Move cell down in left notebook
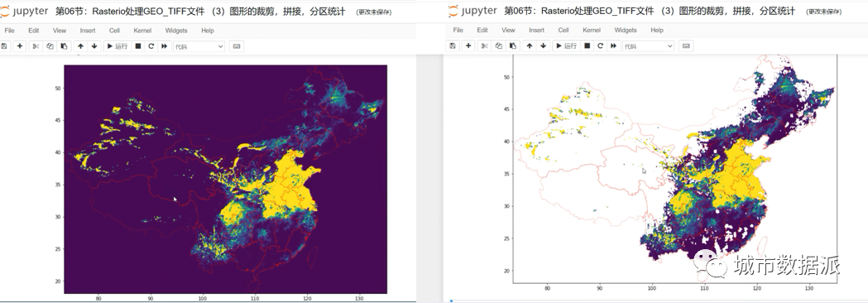 [94, 46]
